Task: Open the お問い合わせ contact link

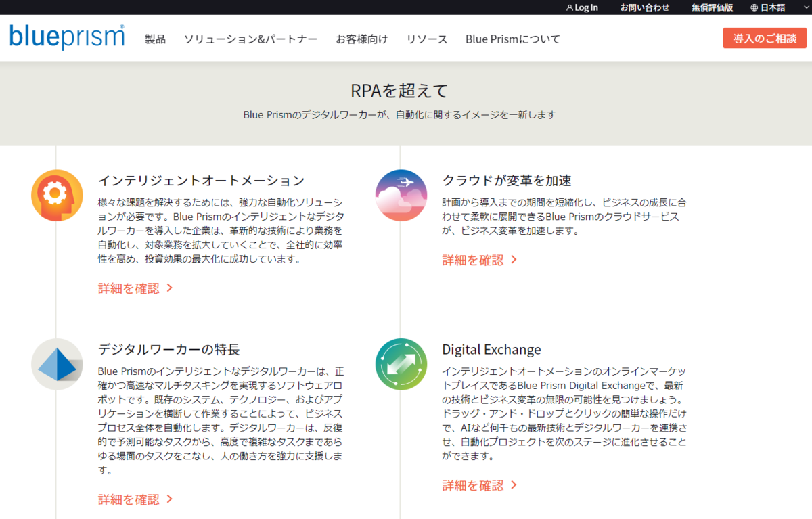Action: [x=645, y=7]
